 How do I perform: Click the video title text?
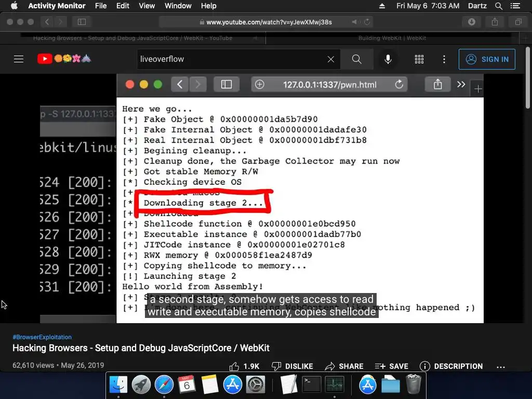click(x=141, y=348)
